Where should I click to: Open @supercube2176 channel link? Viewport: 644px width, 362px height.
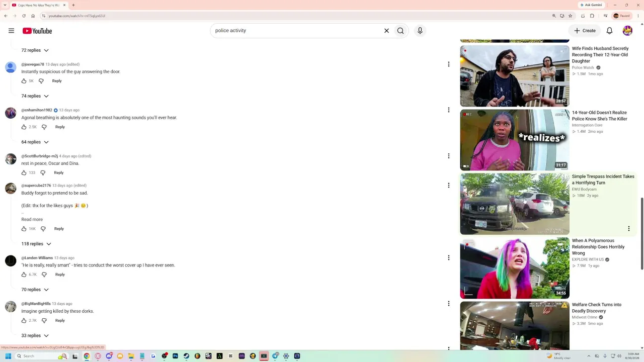[x=36, y=186]
